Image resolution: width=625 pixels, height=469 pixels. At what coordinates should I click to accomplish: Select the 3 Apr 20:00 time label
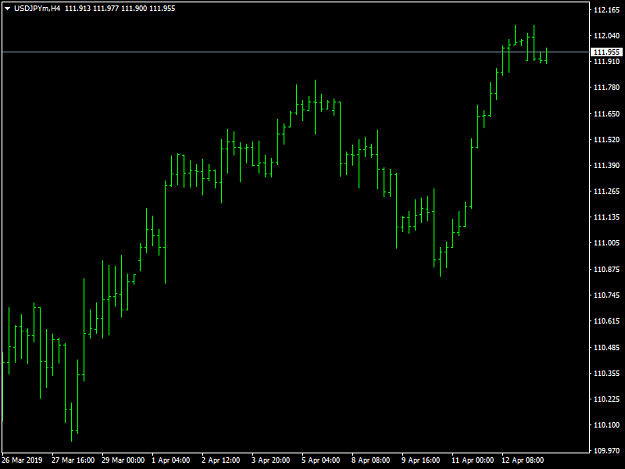click(271, 460)
